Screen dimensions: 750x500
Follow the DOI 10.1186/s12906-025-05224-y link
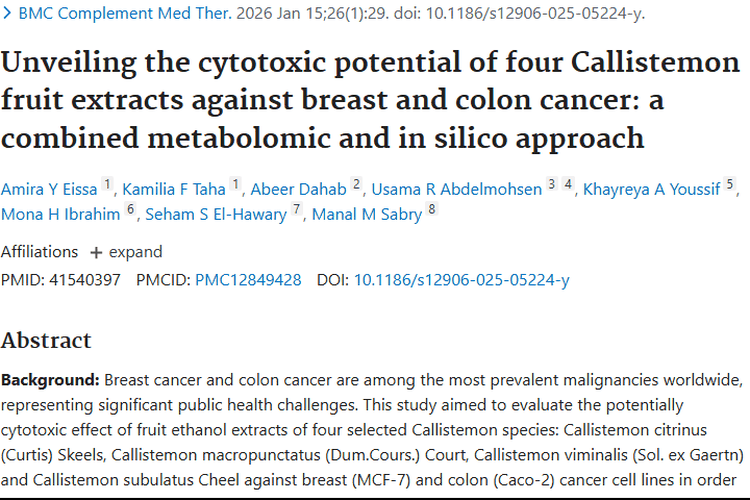(x=462, y=280)
